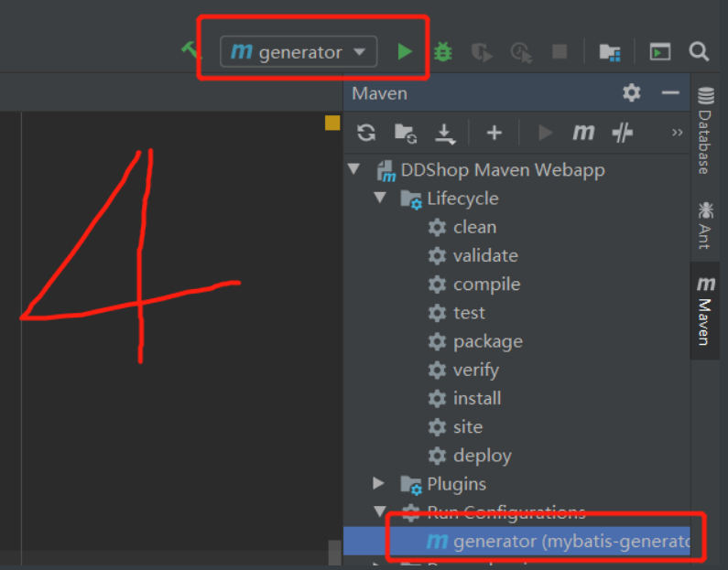Open the generator run configuration dropdown

coord(299,51)
